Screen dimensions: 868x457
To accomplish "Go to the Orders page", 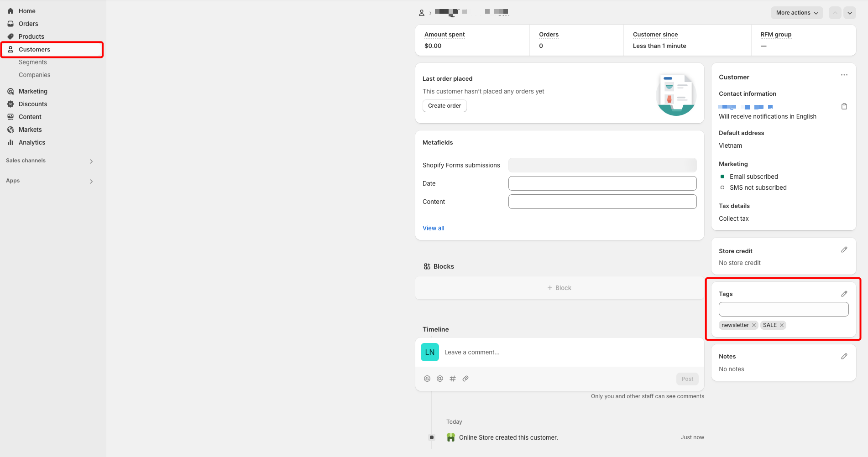I will click(x=28, y=24).
